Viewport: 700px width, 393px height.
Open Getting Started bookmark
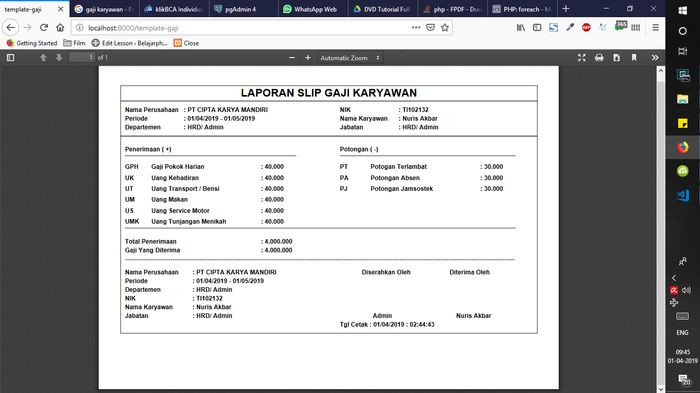pyautogui.click(x=32, y=43)
